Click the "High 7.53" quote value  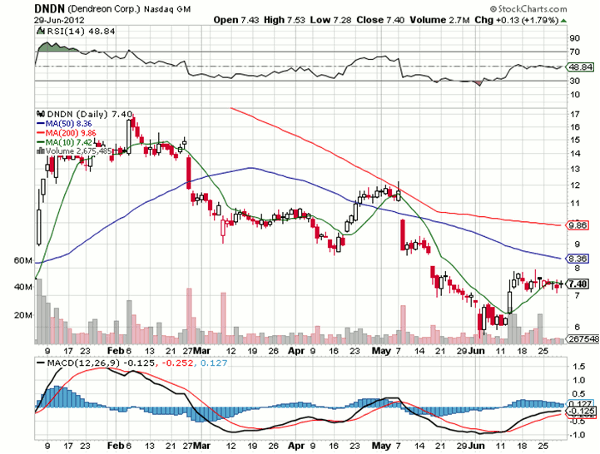(284, 20)
